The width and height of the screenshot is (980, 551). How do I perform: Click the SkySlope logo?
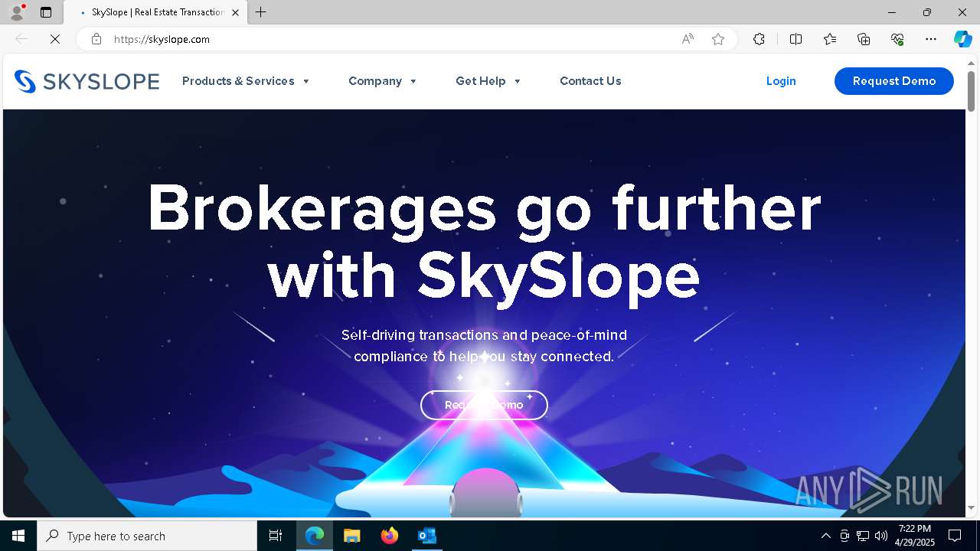[87, 81]
